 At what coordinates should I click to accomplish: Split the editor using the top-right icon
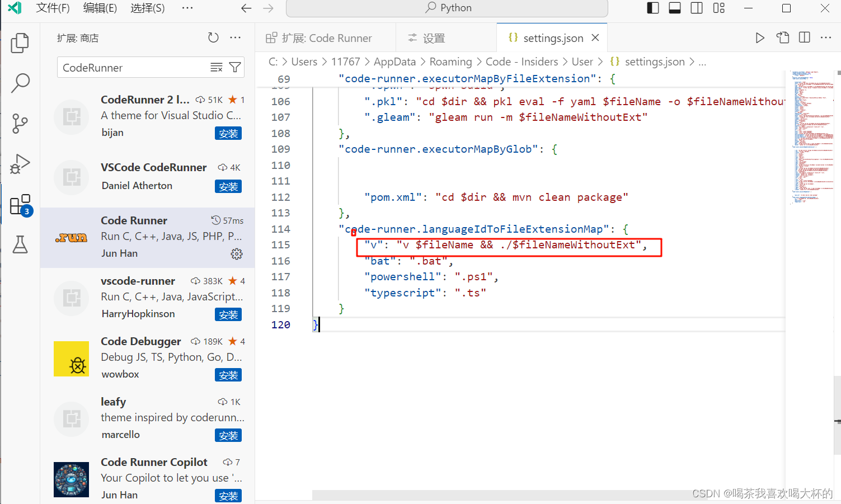tap(804, 37)
